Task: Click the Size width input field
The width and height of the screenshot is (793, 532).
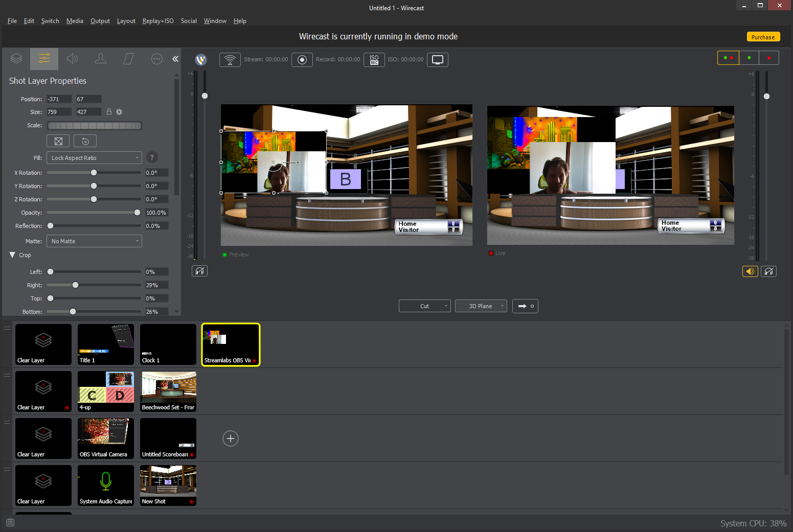Action: [59, 112]
